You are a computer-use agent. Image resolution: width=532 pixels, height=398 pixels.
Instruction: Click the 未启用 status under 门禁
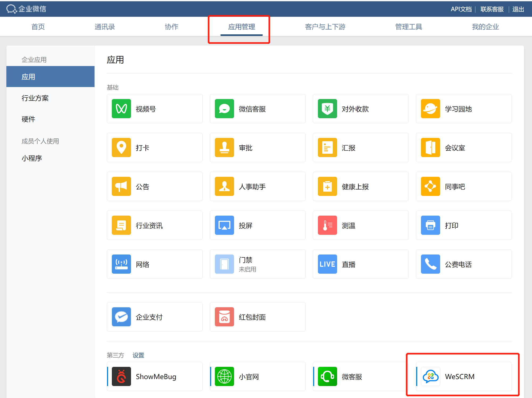(x=247, y=269)
